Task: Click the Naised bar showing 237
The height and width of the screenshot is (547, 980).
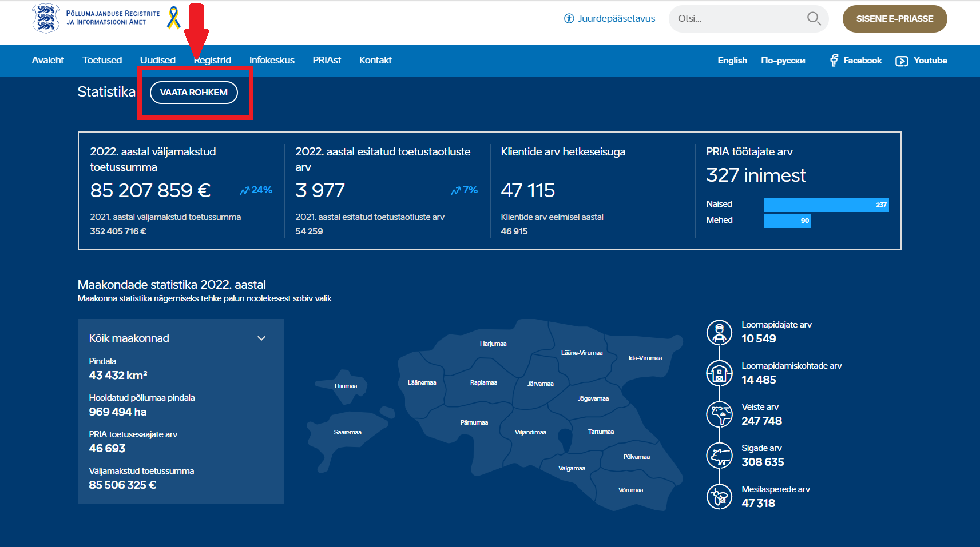Action: click(x=826, y=205)
